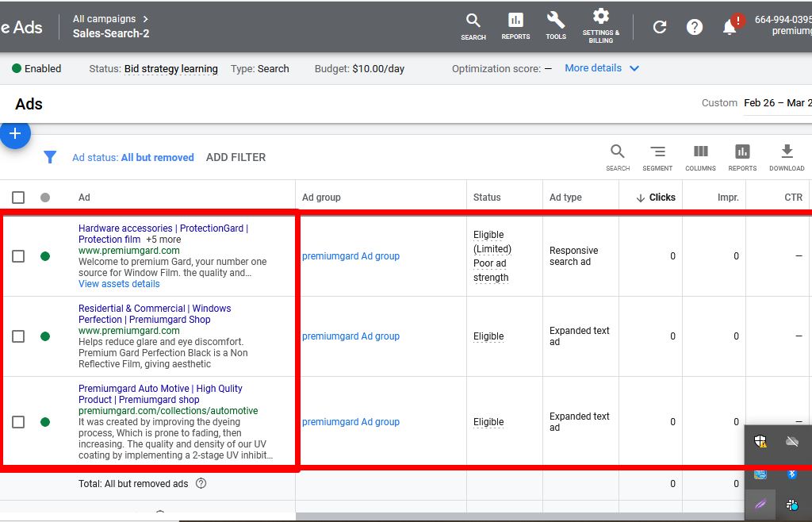812x522 pixels.
Task: Click ADD FILTER
Action: 236,157
